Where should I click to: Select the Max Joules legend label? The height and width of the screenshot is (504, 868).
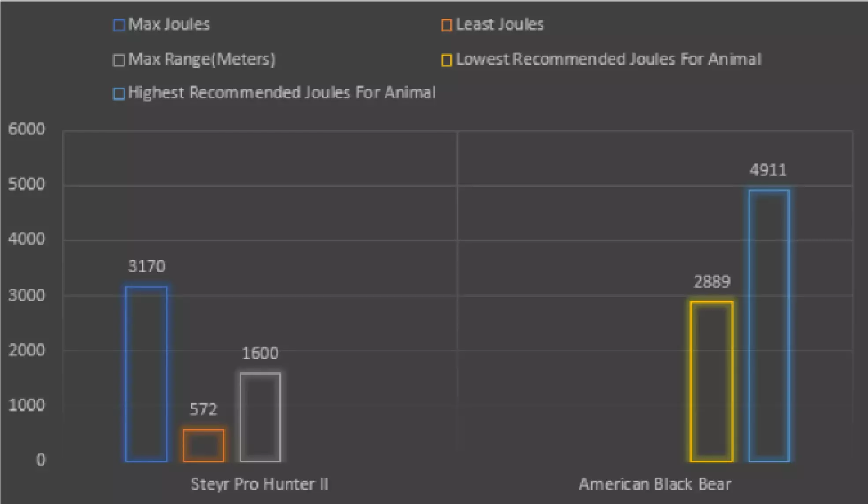pyautogui.click(x=169, y=25)
